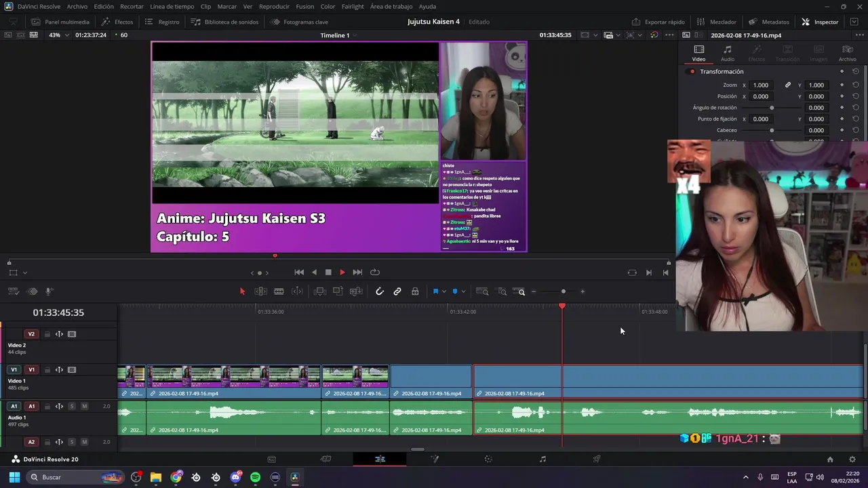The image size is (868, 488).
Task: Open the Fairlight page music note icon
Action: [x=542, y=459]
